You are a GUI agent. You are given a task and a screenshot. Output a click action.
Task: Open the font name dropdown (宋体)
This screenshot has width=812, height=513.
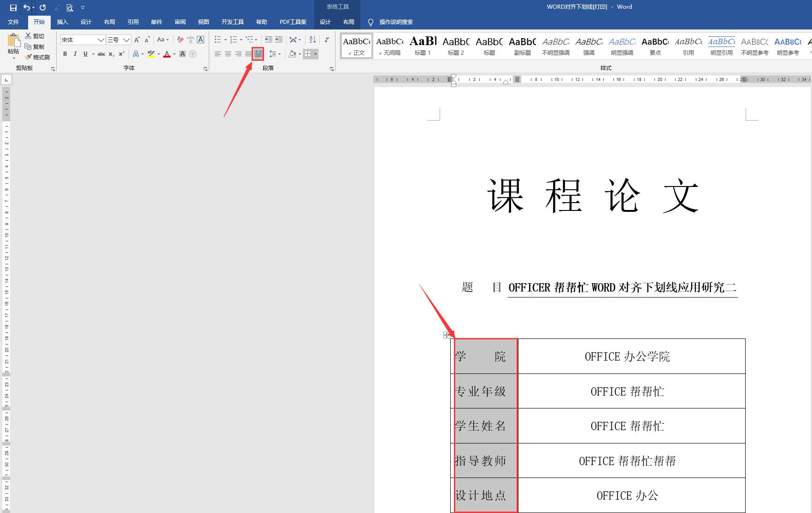click(100, 40)
